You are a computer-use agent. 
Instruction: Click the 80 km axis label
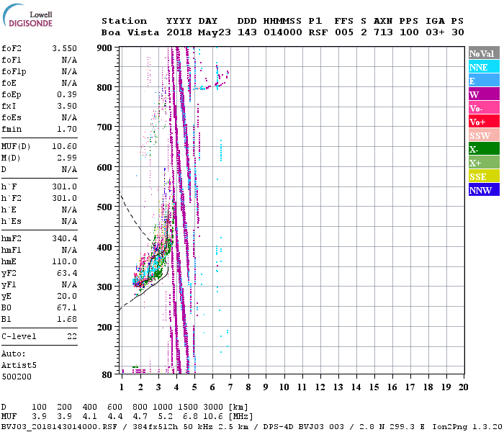107,375
